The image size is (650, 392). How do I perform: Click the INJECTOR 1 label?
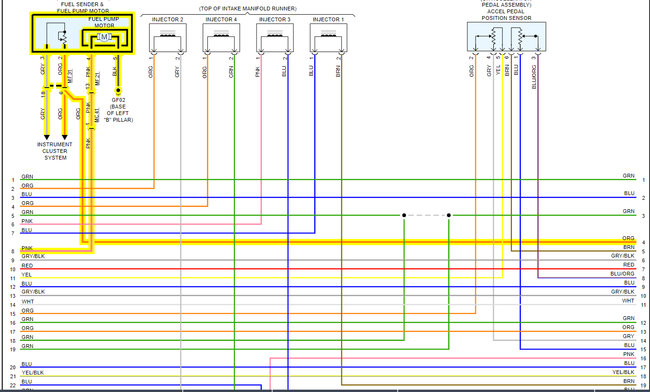point(328,19)
